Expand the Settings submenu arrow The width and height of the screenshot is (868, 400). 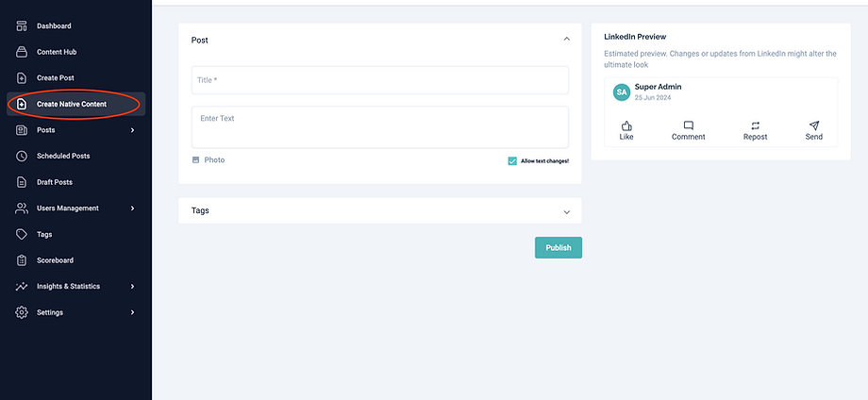click(x=132, y=312)
